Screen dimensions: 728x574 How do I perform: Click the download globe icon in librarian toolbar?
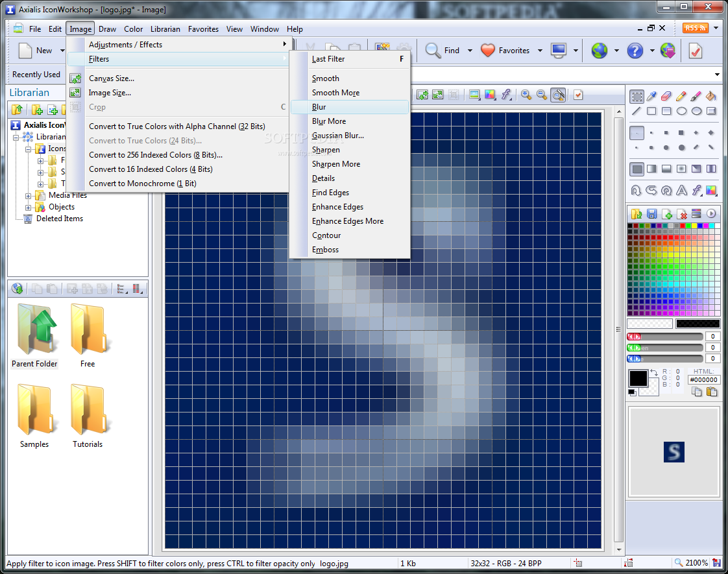coord(18,289)
